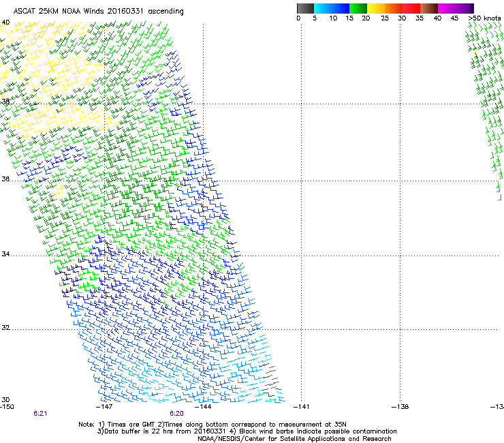Click the legend tick label '45'
Viewport: 504px width, 443px height.
click(x=454, y=18)
